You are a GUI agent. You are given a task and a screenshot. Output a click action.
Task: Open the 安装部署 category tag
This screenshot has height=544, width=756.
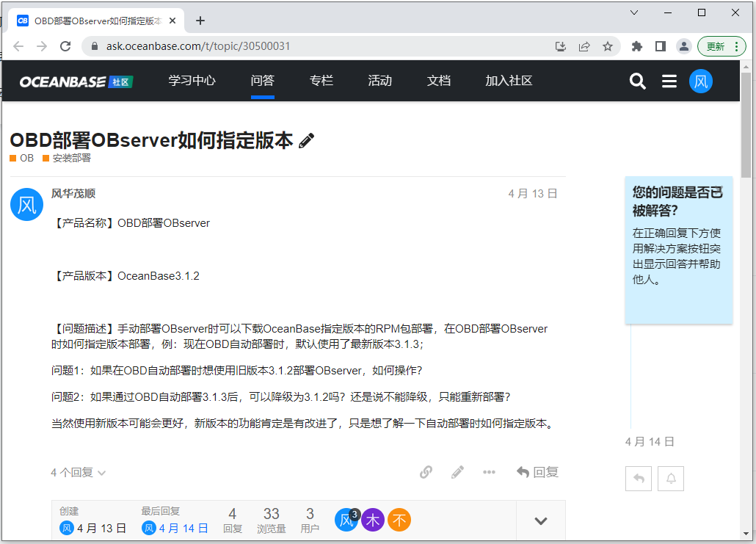point(67,158)
